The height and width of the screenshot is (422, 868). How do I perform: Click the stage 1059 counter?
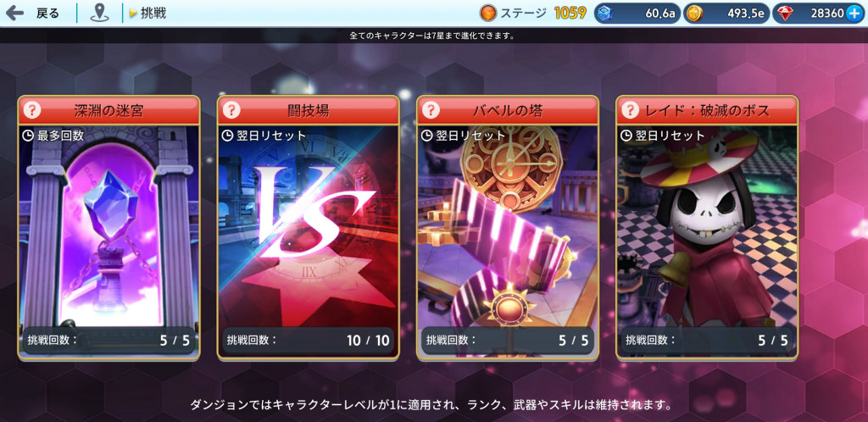click(570, 14)
